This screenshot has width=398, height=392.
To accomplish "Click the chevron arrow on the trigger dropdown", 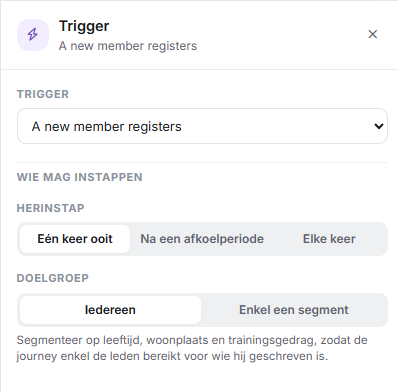I will pos(379,126).
